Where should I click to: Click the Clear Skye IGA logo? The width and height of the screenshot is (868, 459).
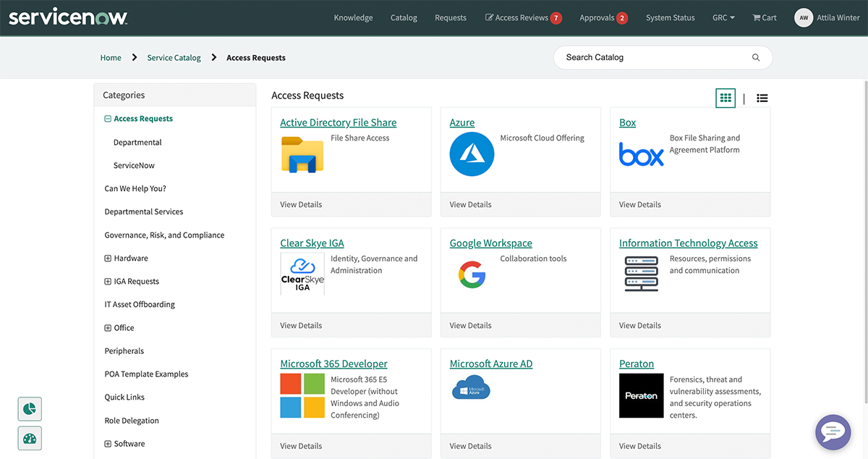pyautogui.click(x=302, y=274)
